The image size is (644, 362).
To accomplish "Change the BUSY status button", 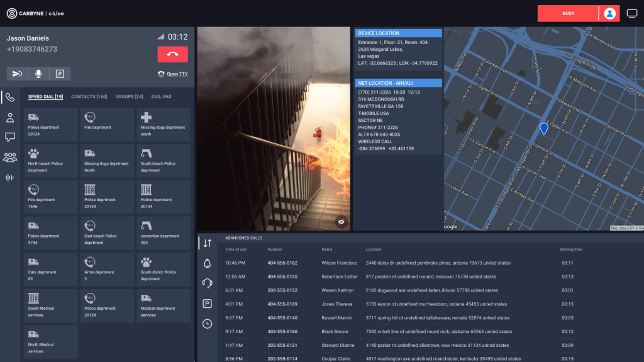I will click(x=568, y=14).
